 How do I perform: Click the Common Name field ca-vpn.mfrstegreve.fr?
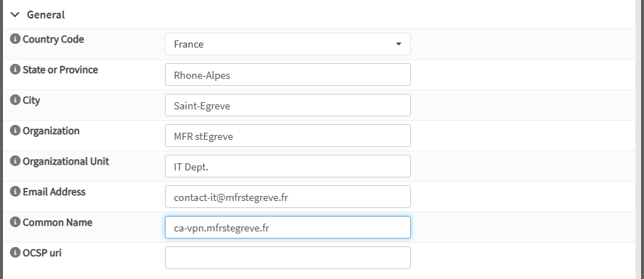coord(287,227)
